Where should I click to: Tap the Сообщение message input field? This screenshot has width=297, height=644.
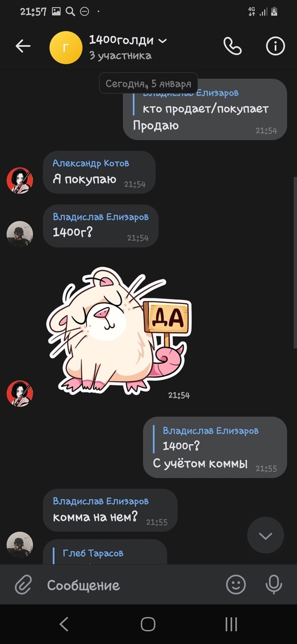[131, 586]
